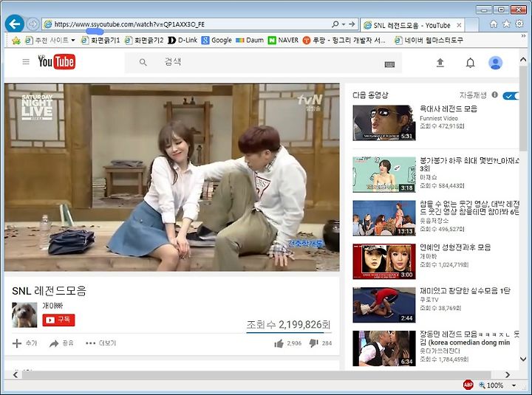This screenshot has height=395, width=532.
Task: Open the 13:13 funny video thumbnail
Action: (x=384, y=218)
